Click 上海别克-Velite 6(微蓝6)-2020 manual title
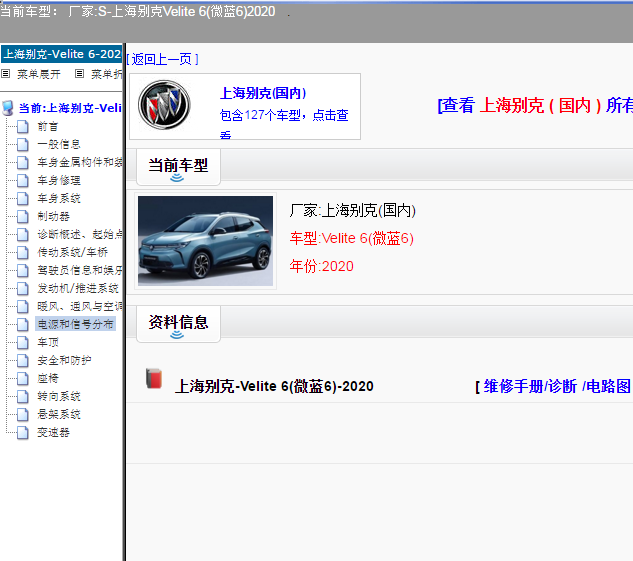 click(274, 386)
